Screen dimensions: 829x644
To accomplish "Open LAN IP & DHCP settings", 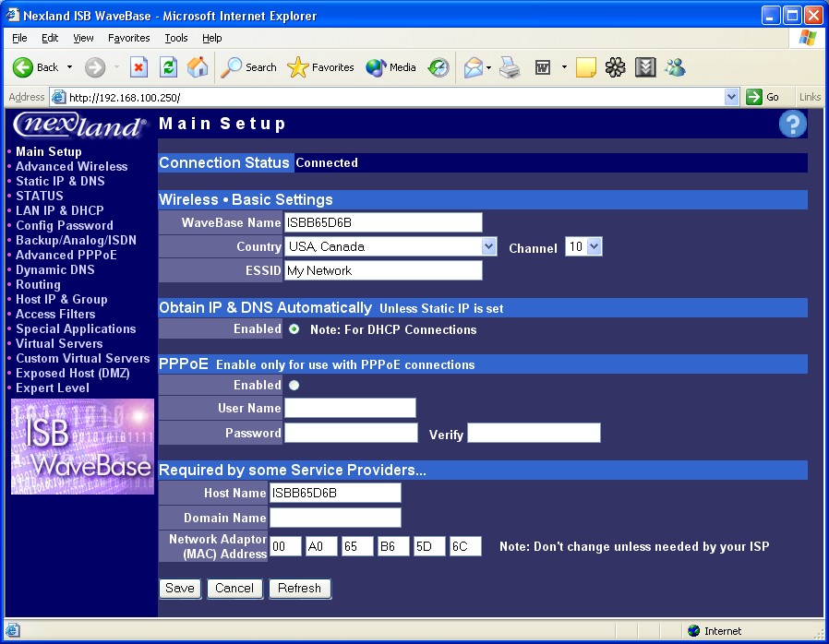I will pos(60,210).
